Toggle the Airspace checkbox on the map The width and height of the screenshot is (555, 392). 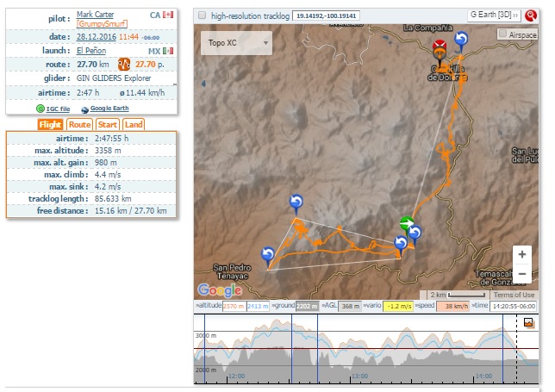point(502,34)
